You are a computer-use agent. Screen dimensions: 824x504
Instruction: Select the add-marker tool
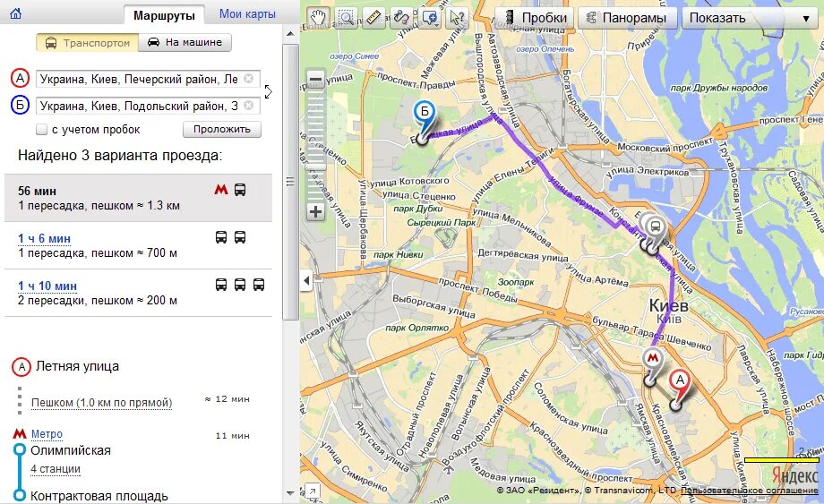429,18
